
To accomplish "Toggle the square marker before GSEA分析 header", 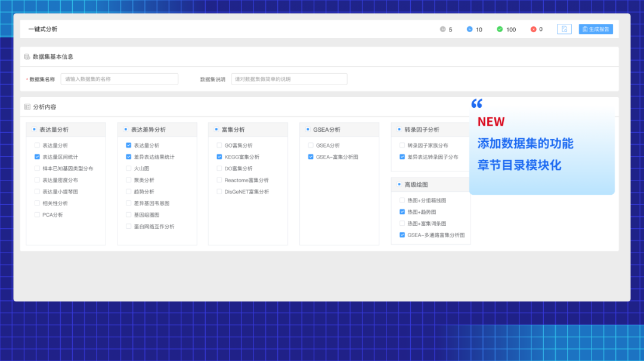I will tap(306, 129).
